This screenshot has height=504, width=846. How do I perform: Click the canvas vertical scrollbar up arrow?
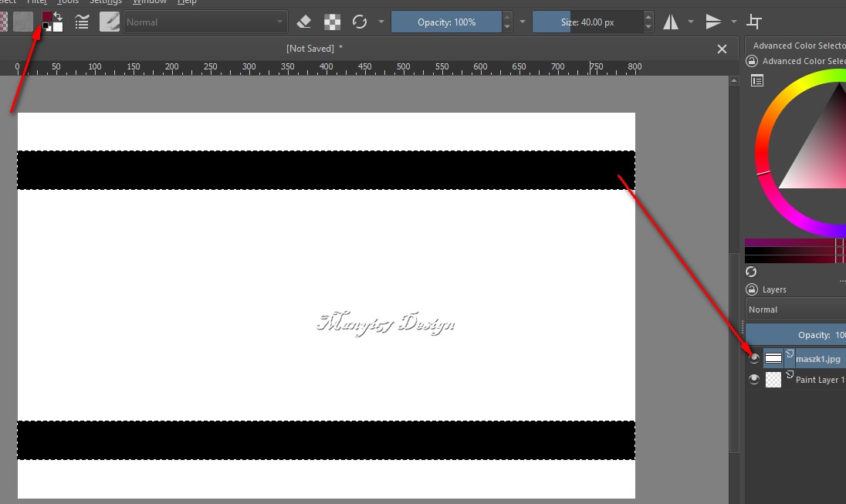[x=734, y=80]
